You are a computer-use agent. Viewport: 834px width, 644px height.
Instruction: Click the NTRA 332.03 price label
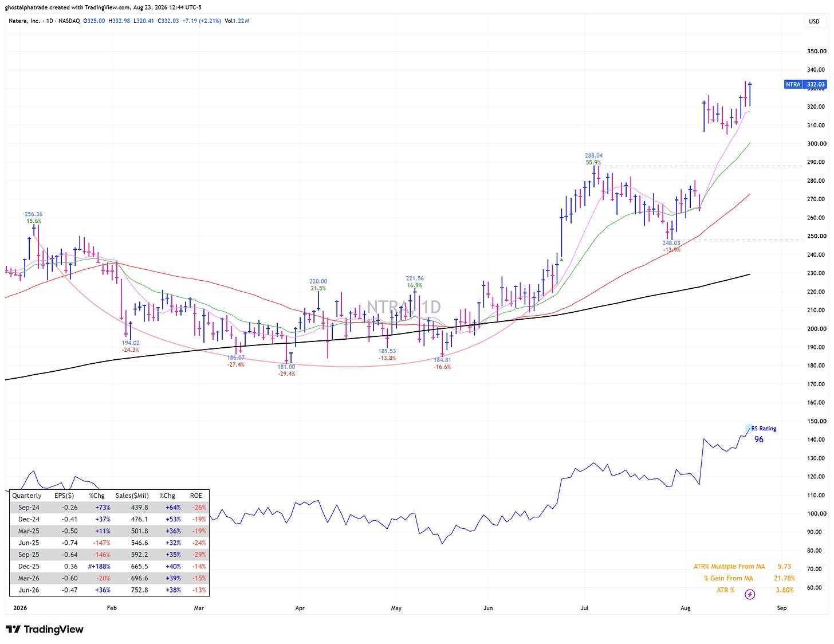tap(805, 84)
